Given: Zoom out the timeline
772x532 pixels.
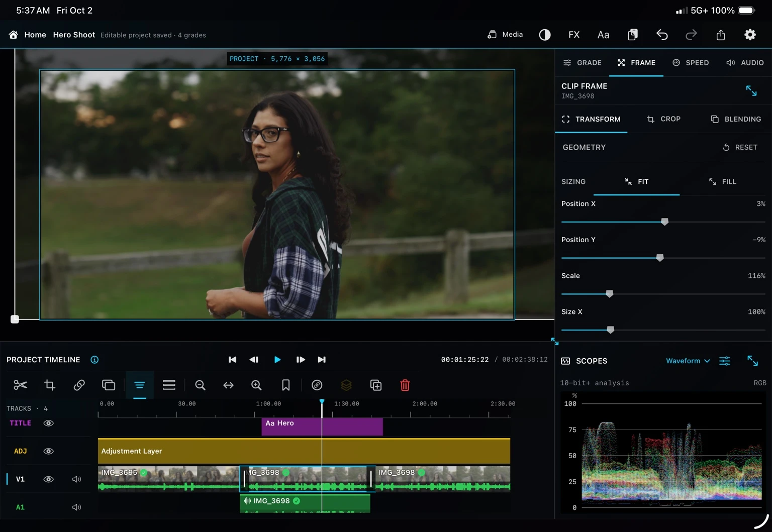Looking at the screenshot, I should tap(200, 385).
